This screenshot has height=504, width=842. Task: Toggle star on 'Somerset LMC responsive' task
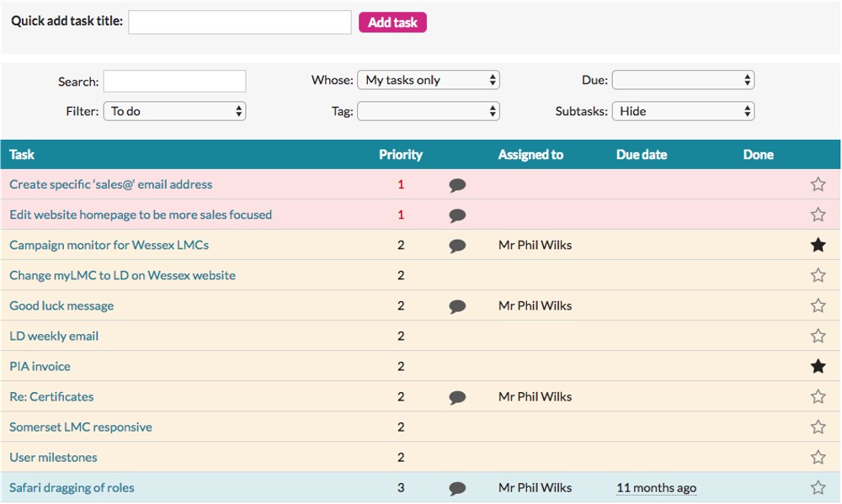[818, 427]
